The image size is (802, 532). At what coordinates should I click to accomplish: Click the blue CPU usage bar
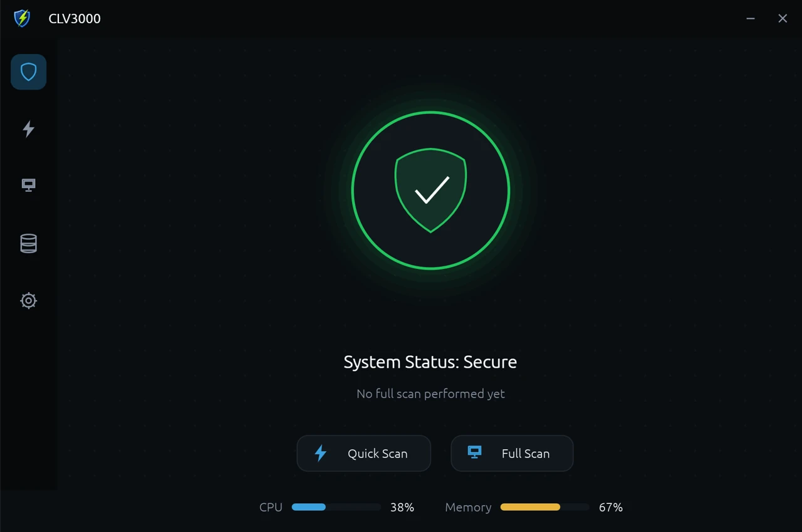[x=336, y=507]
